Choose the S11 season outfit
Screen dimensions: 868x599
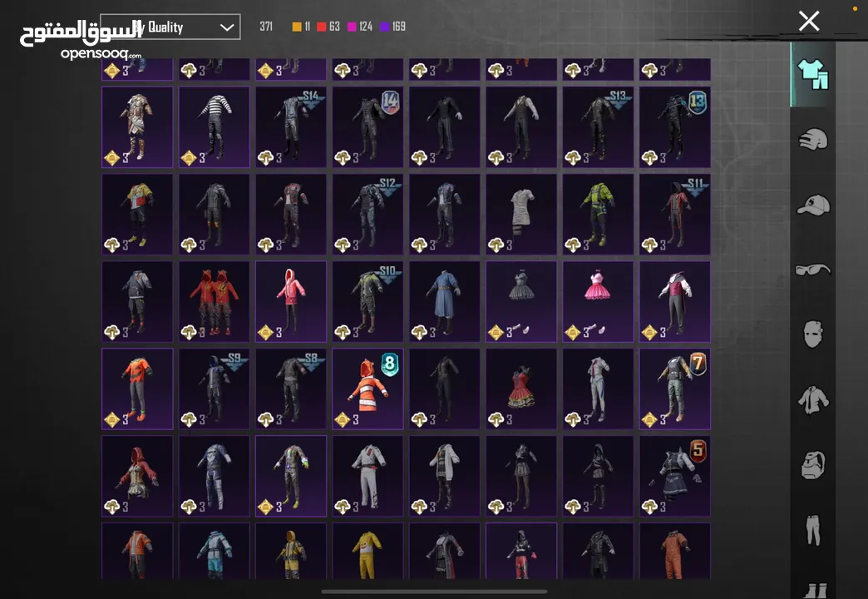[675, 215]
